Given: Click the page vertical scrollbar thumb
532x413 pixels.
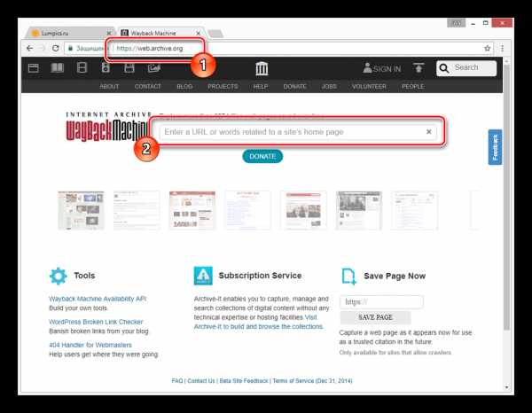Looking at the screenshot, I should 506,198.
